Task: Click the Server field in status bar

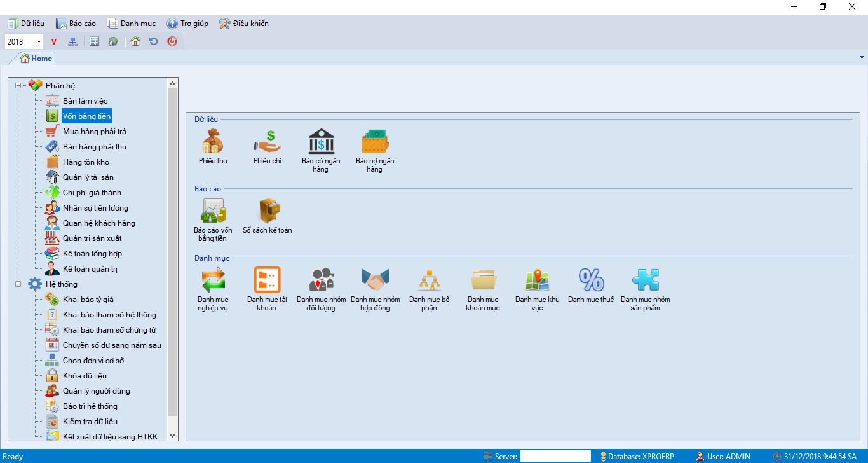Action: click(555, 456)
